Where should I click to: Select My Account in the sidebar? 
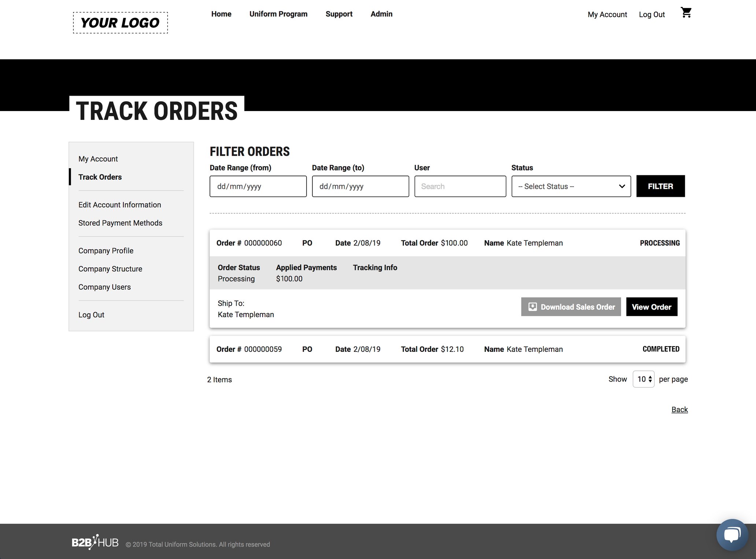pyautogui.click(x=98, y=159)
